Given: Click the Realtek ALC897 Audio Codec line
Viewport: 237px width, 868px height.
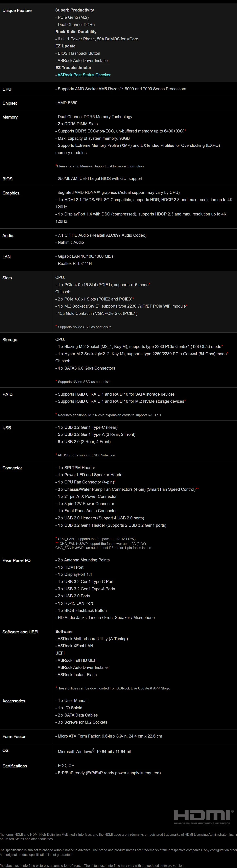Looking at the screenshot, I should tap(101, 235).
